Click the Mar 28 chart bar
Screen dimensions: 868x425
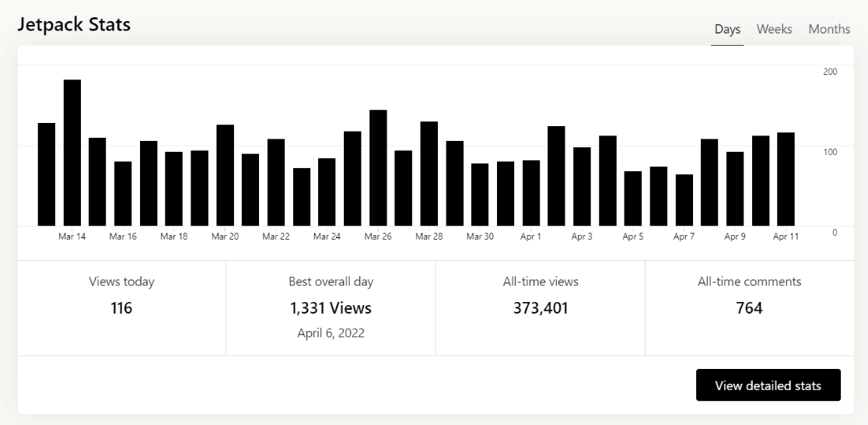[x=429, y=174]
